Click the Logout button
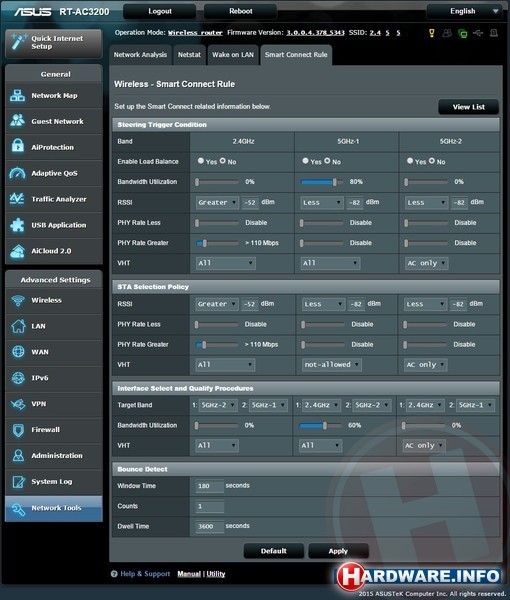Viewport: 510px width, 600px height. tap(160, 11)
